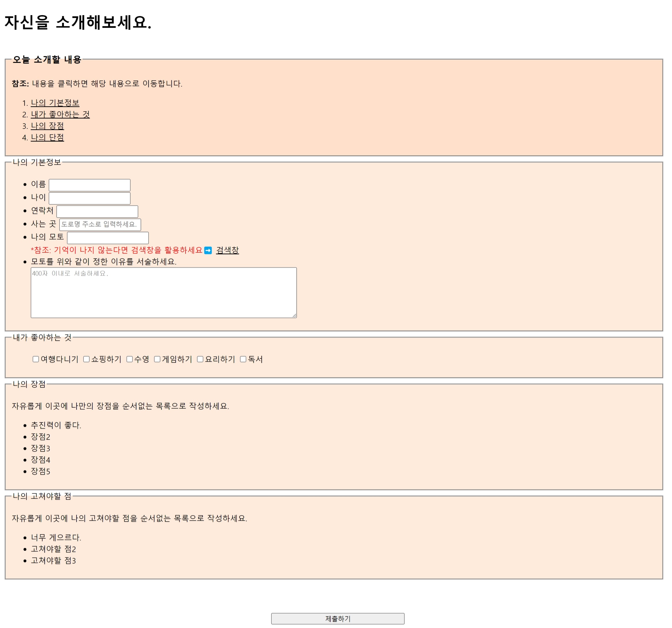
Task: Tick the 쇼핑하기 checkbox
Action: click(87, 359)
